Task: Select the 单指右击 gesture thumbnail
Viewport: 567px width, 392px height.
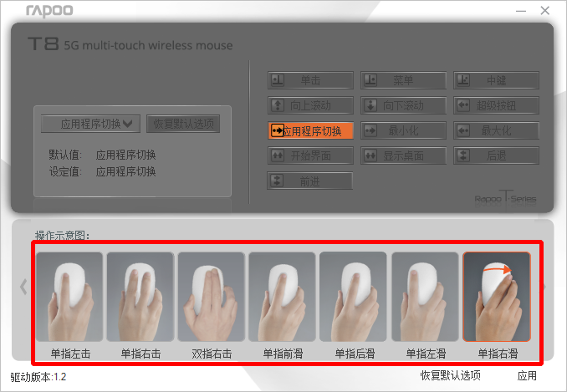Action: coord(140,297)
